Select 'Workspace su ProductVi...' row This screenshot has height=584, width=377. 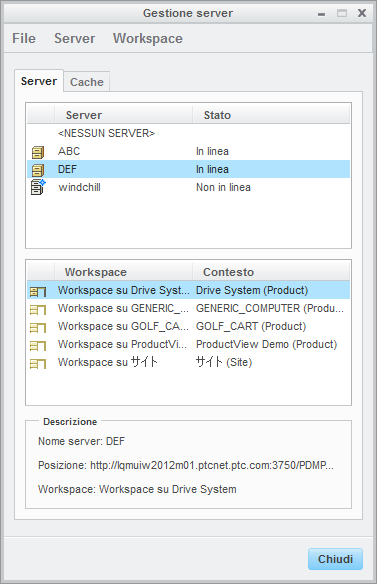click(x=188, y=344)
